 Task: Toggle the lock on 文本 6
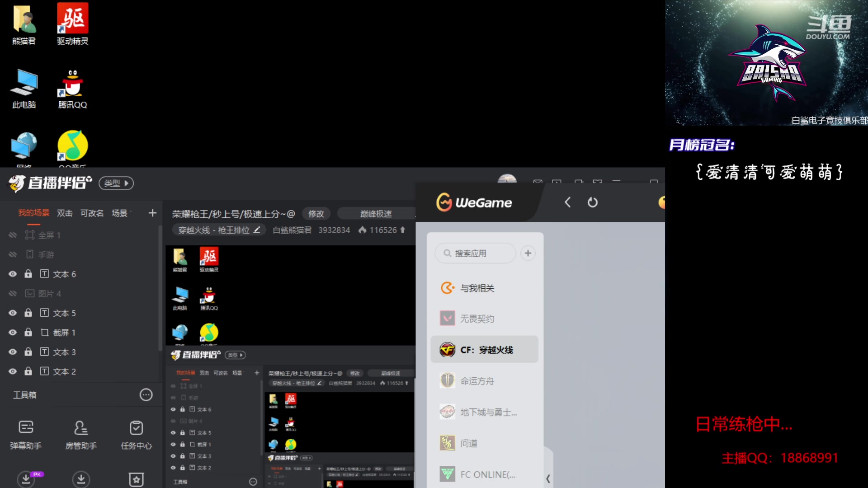tap(28, 273)
